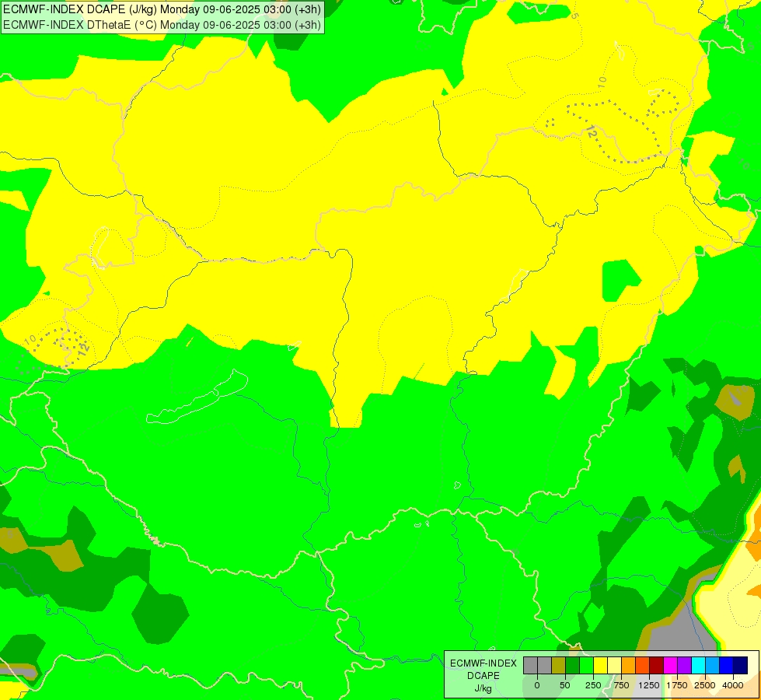Click the legend value 250
The height and width of the screenshot is (700, 761).
coord(593,685)
